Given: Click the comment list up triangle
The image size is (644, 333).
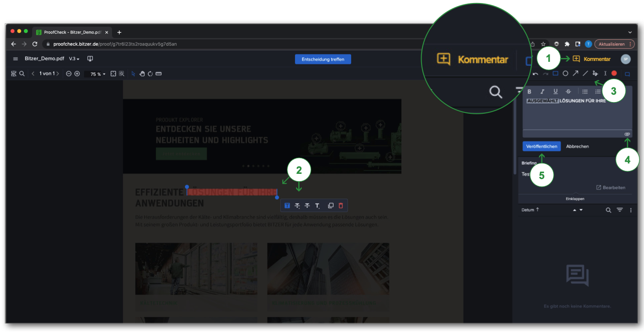Looking at the screenshot, I should (x=575, y=210).
